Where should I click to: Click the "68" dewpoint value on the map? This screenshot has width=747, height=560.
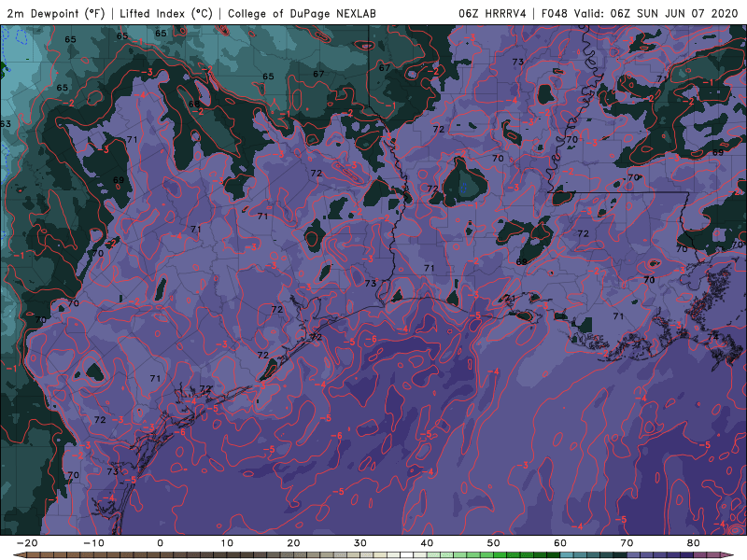[194, 105]
